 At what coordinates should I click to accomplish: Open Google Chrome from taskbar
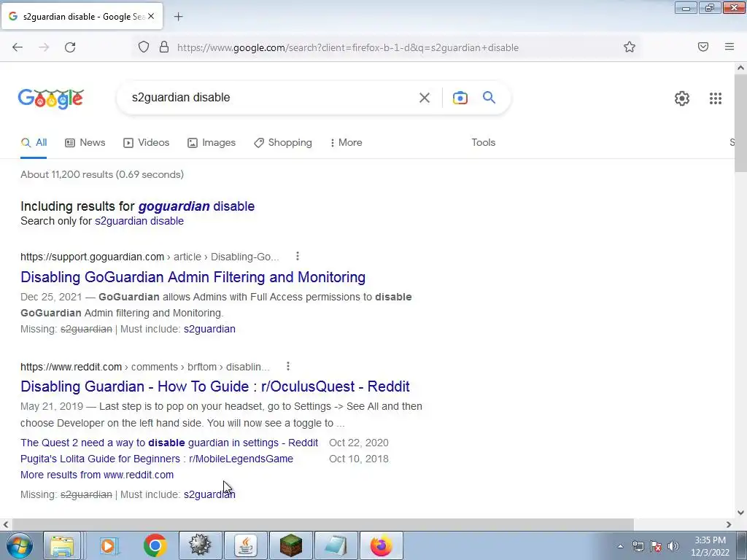pyautogui.click(x=155, y=545)
